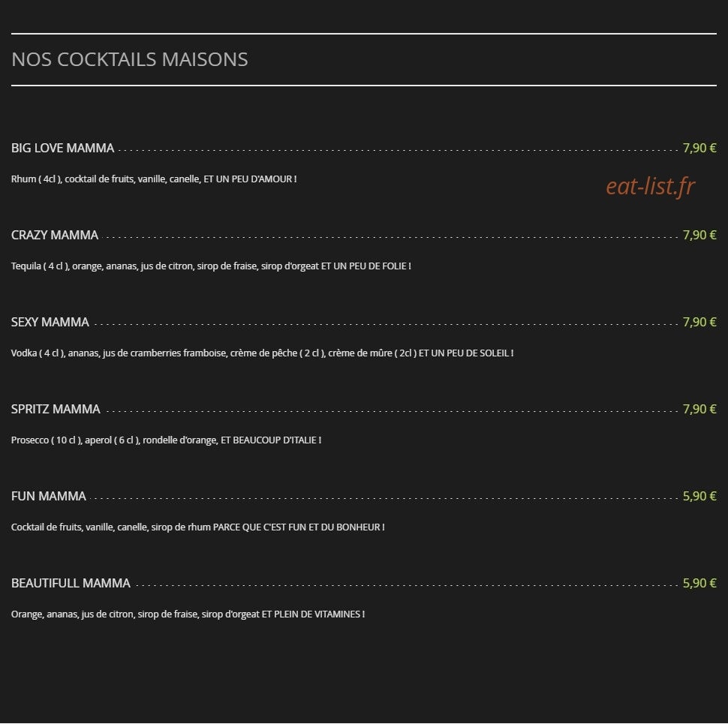Click the sirop de rhum description line
Image resolution: width=728 pixels, height=724 pixels.
tap(198, 527)
